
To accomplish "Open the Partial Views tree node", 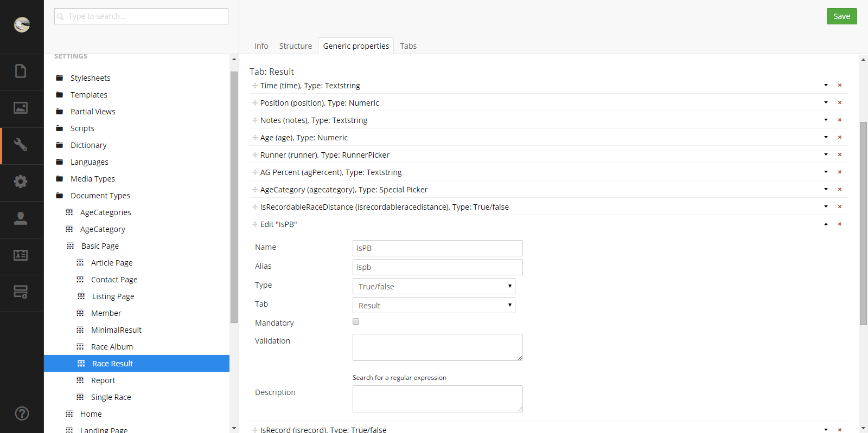I will [93, 112].
